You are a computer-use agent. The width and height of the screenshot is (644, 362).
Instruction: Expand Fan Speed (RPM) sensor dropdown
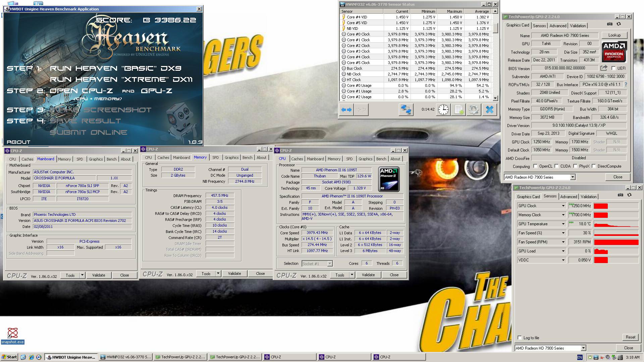pos(563,242)
